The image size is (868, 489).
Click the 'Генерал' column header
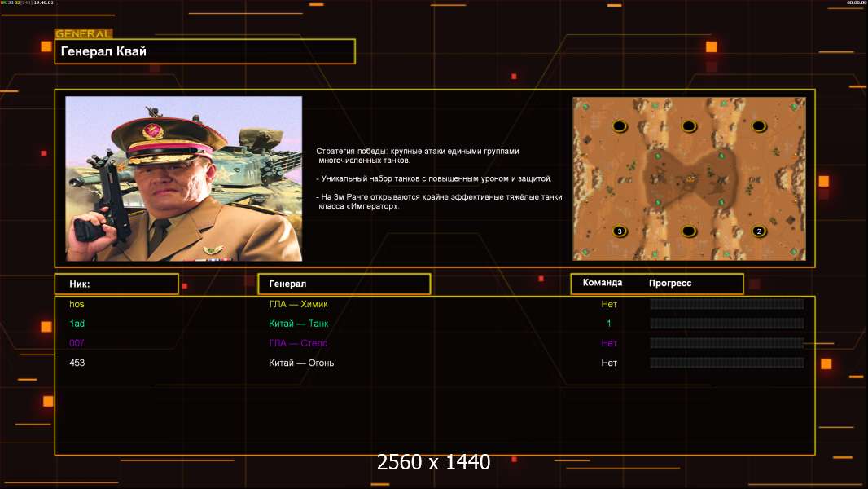click(344, 284)
